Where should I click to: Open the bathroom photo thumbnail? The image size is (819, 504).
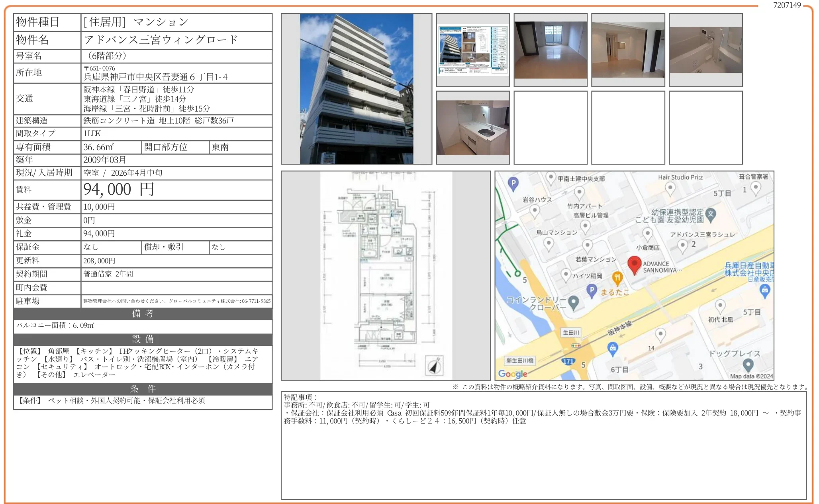[x=705, y=50]
